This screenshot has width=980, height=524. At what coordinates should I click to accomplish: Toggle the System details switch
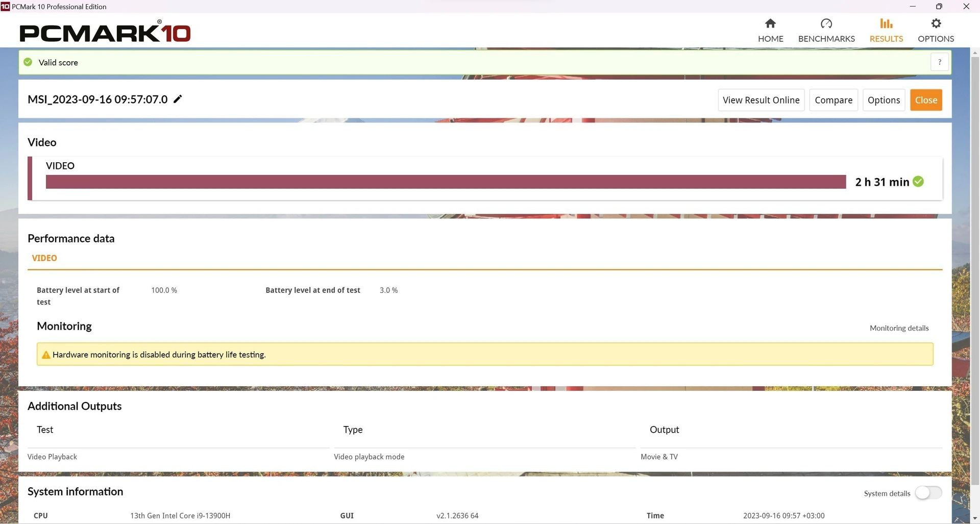pos(928,493)
